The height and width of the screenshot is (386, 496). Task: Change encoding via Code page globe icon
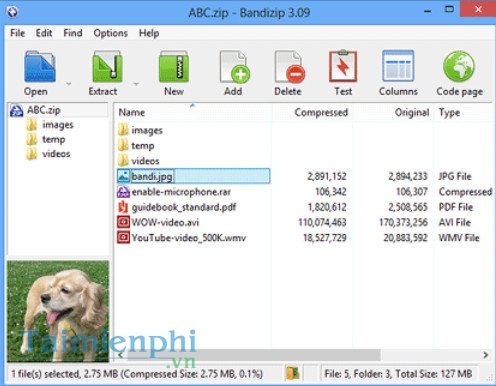point(459,66)
